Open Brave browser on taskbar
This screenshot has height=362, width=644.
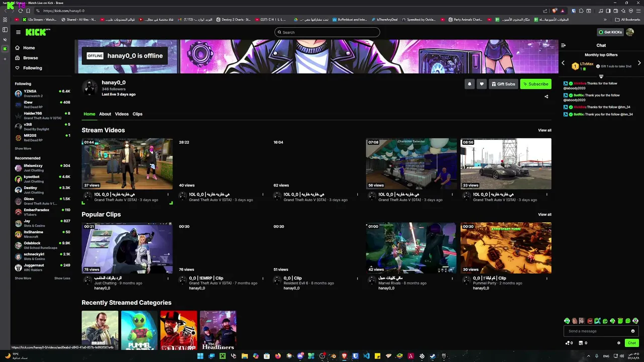[344, 356]
